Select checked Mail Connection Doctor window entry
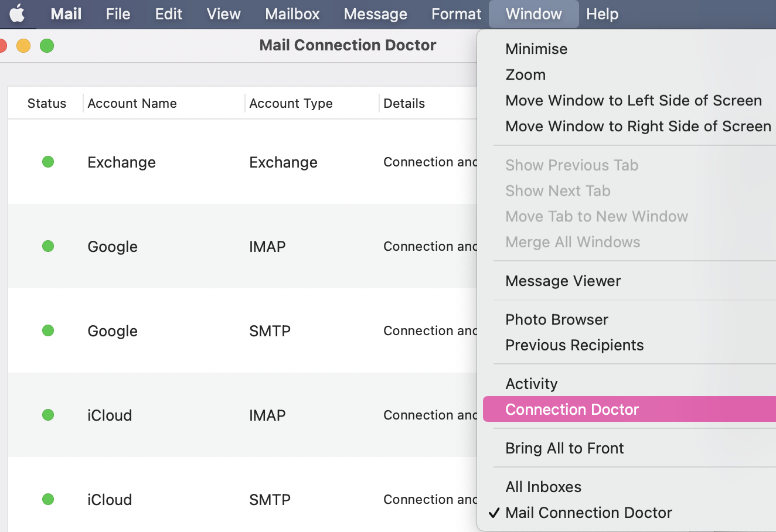This screenshot has width=776, height=532. [x=588, y=513]
